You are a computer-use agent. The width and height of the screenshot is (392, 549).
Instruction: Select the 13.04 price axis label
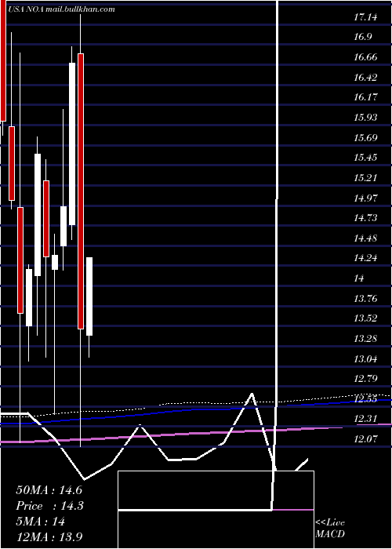(365, 358)
